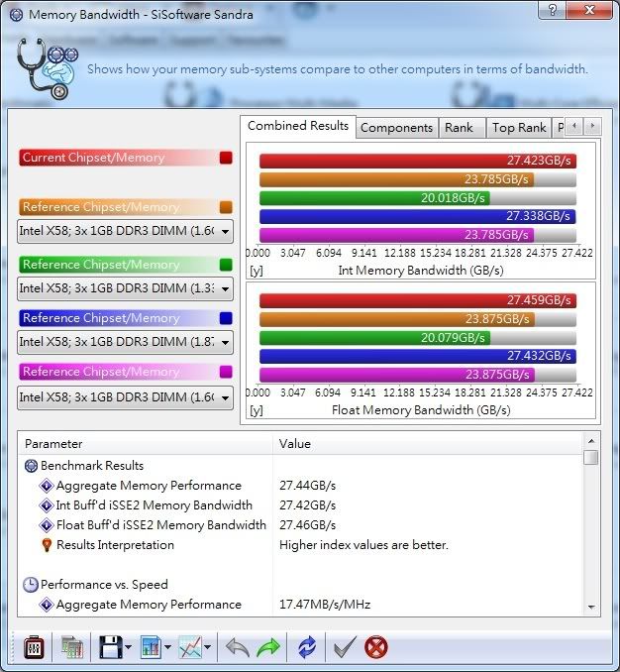Image resolution: width=620 pixels, height=672 pixels.
Task: Click the green forward arrow icon
Action: click(x=268, y=647)
